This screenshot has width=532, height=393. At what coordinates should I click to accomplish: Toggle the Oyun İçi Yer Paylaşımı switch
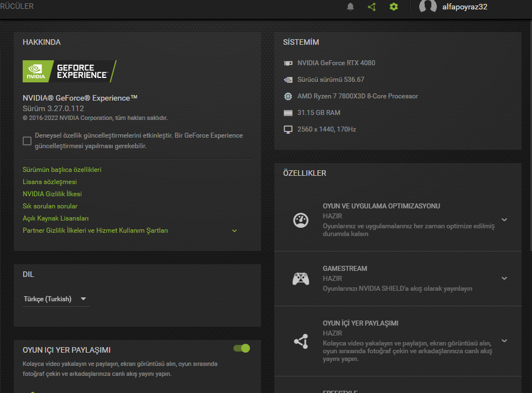click(242, 348)
